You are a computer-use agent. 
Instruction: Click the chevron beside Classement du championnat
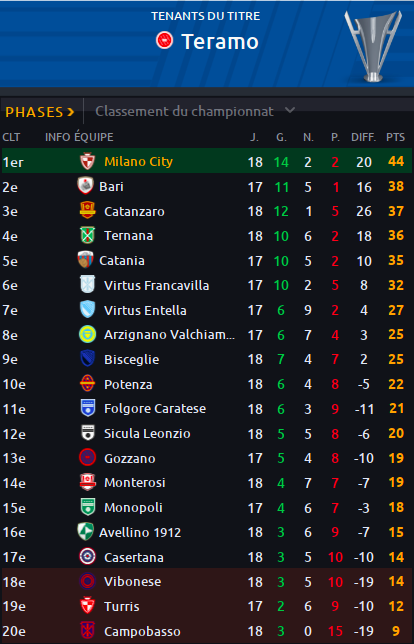coord(290,110)
